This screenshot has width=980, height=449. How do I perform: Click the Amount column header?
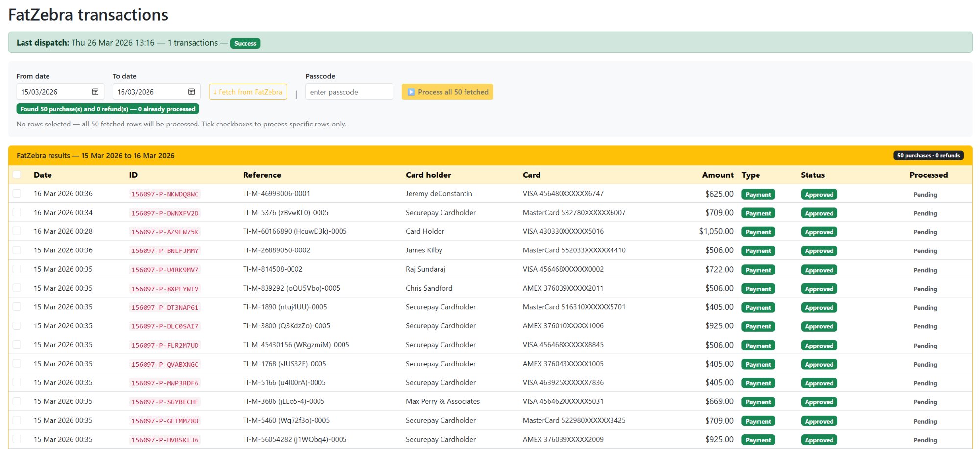pos(717,175)
